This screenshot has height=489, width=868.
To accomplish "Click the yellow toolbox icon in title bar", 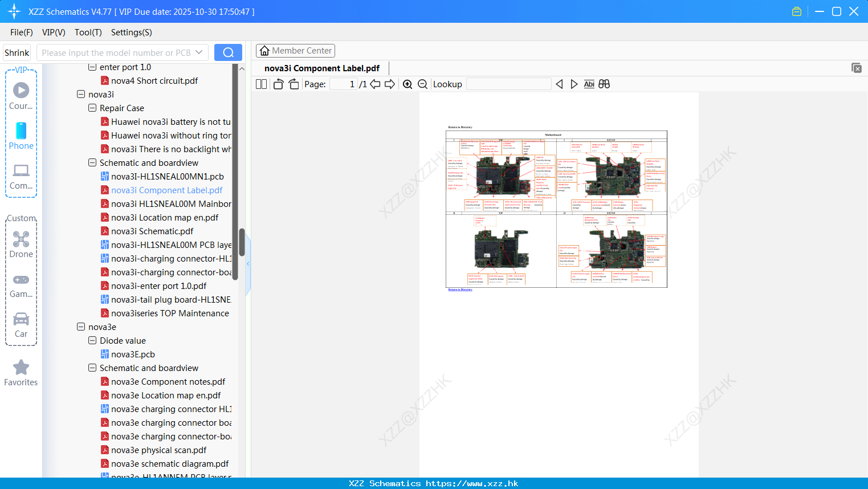I will pos(797,11).
